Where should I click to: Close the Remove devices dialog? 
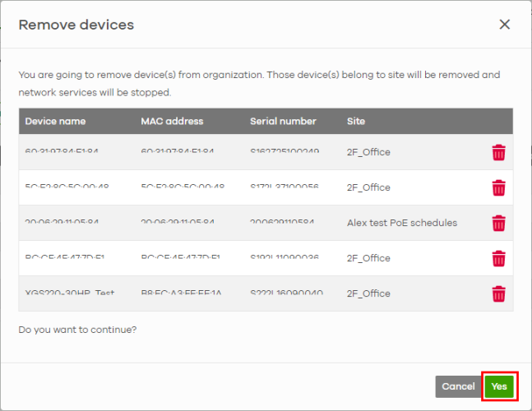point(505,25)
